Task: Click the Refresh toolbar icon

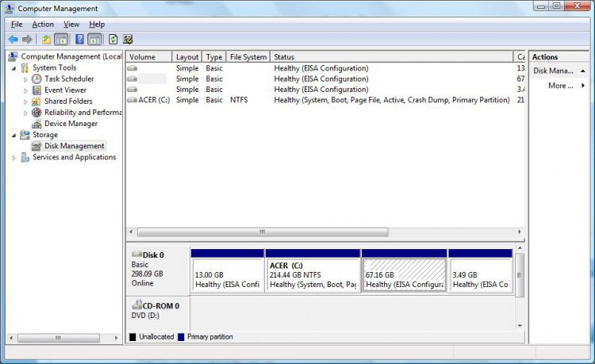Action: 113,39
